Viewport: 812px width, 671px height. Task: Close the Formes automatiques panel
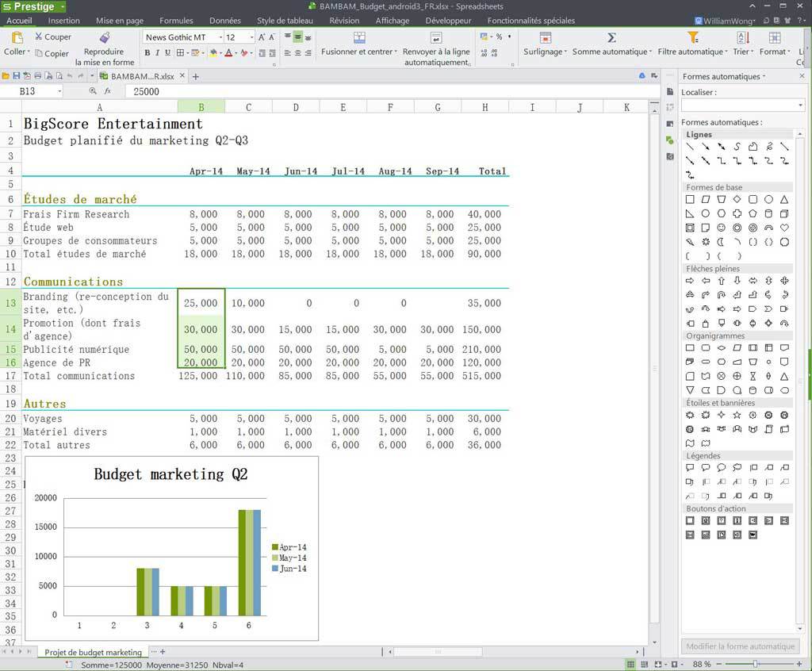pos(802,76)
